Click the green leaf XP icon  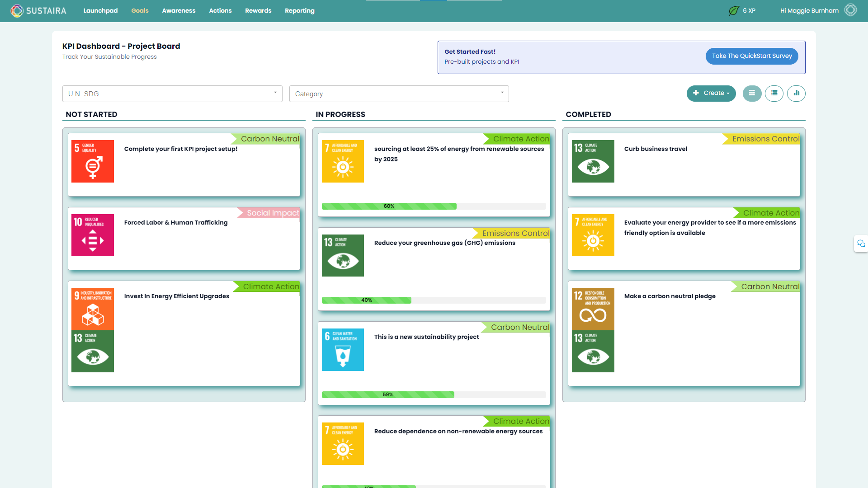pos(734,10)
